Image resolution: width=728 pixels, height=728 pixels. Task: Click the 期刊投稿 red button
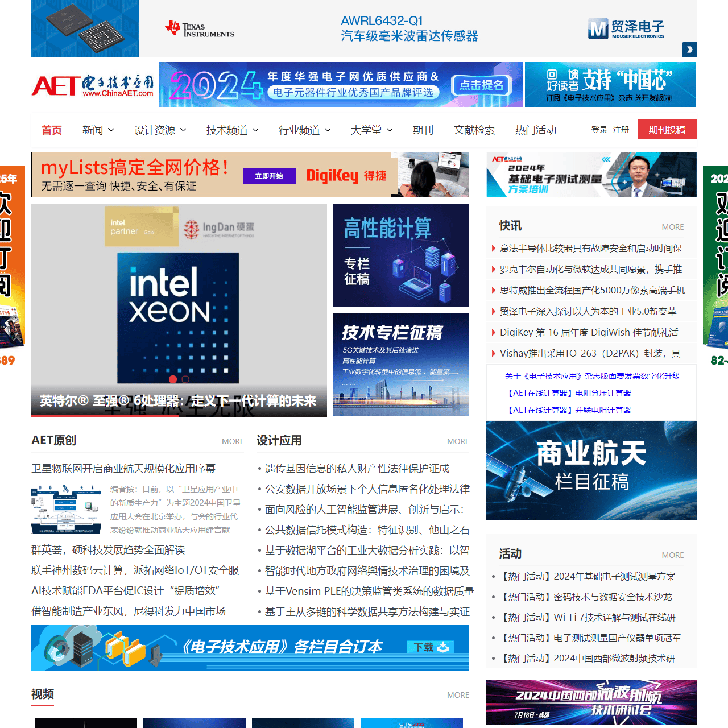click(667, 130)
